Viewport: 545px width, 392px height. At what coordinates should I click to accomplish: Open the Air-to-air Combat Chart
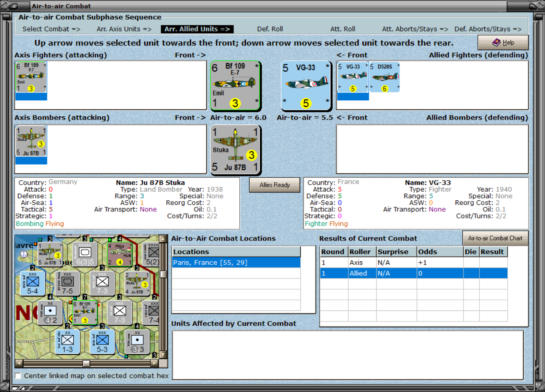[495, 238]
